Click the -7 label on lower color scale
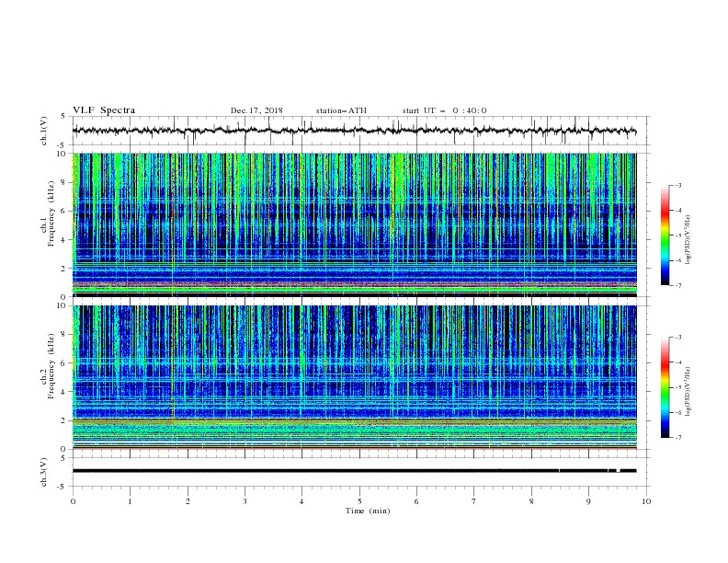The height and width of the screenshot is (563, 728). click(x=677, y=438)
